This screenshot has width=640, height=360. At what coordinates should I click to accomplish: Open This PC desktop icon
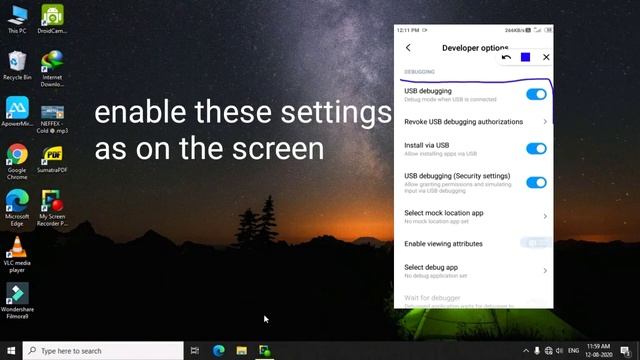(x=17, y=19)
